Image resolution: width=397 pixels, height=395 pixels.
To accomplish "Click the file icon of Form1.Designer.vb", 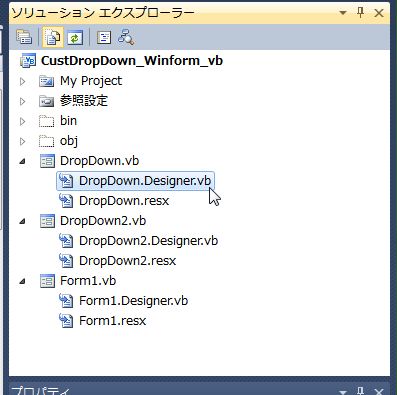I will [x=66, y=301].
